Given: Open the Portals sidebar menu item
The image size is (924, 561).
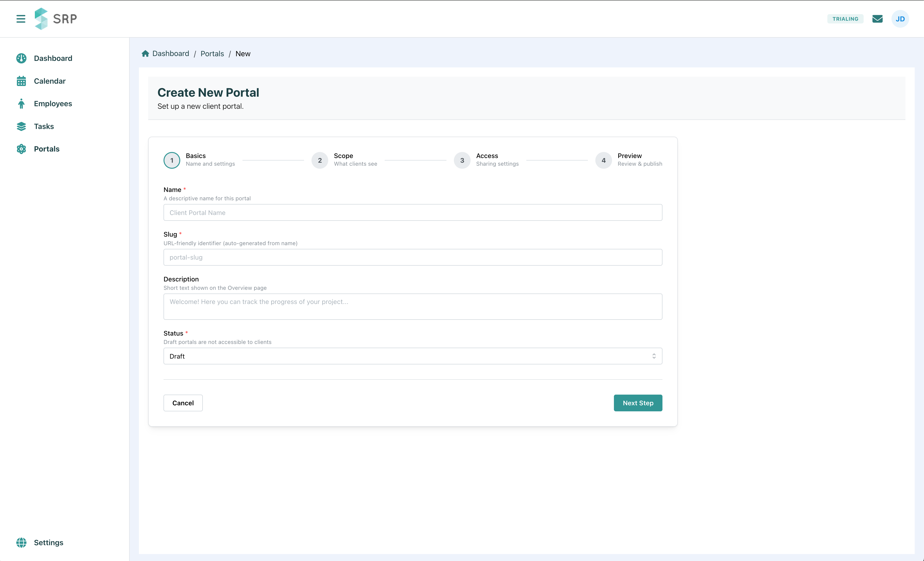Looking at the screenshot, I should click(46, 149).
